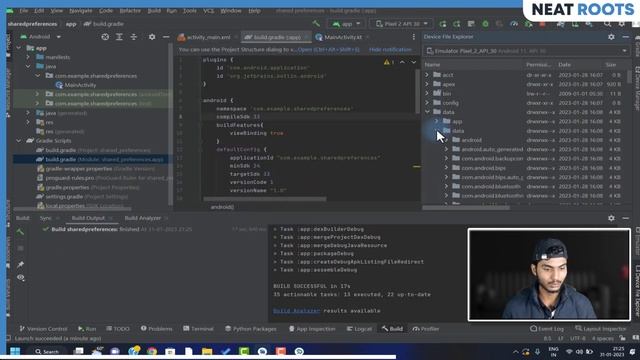Open the app run configuration dropdown
The image size is (640, 360).
[347, 24]
